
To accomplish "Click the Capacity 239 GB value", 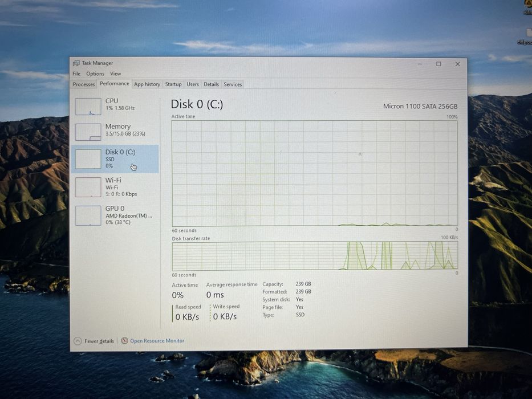I will pos(303,284).
